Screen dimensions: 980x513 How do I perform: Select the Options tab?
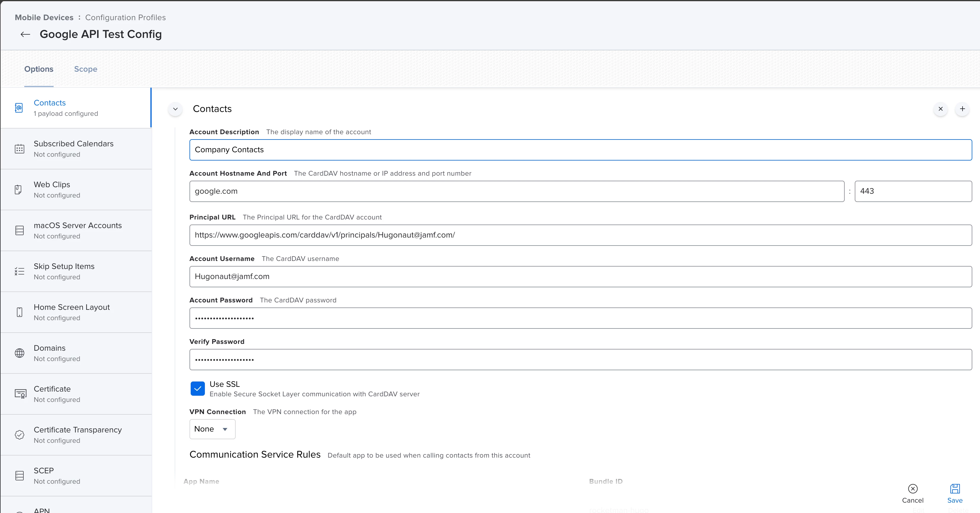coord(39,69)
